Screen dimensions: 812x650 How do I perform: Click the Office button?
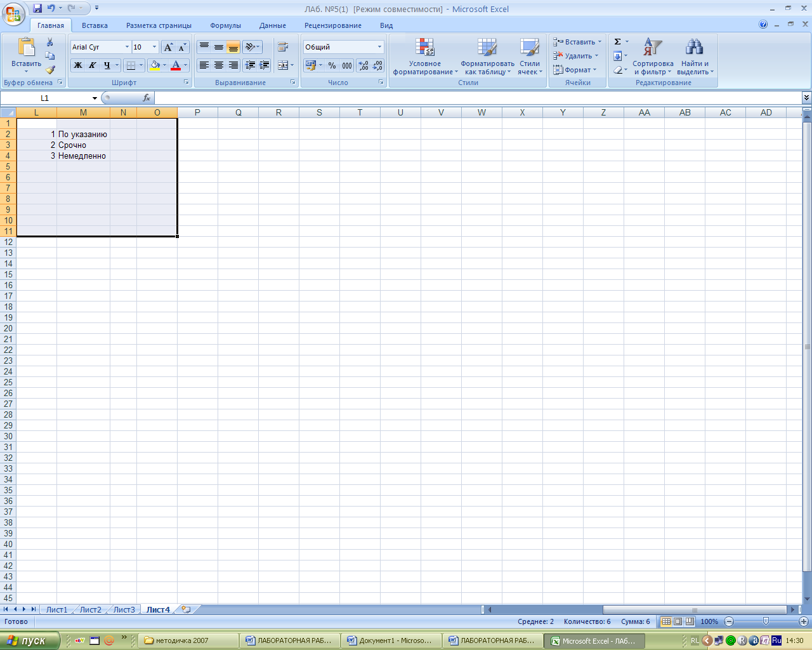tap(13, 14)
